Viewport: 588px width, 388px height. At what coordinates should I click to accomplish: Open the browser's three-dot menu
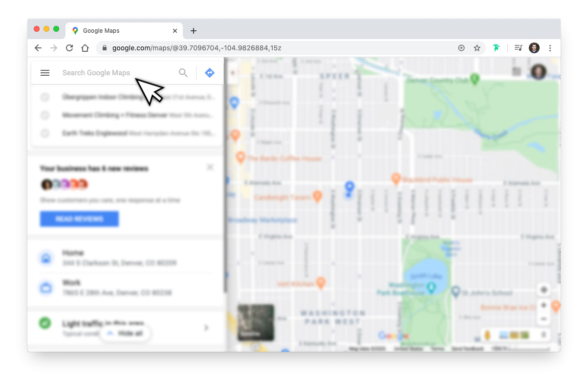click(x=550, y=48)
